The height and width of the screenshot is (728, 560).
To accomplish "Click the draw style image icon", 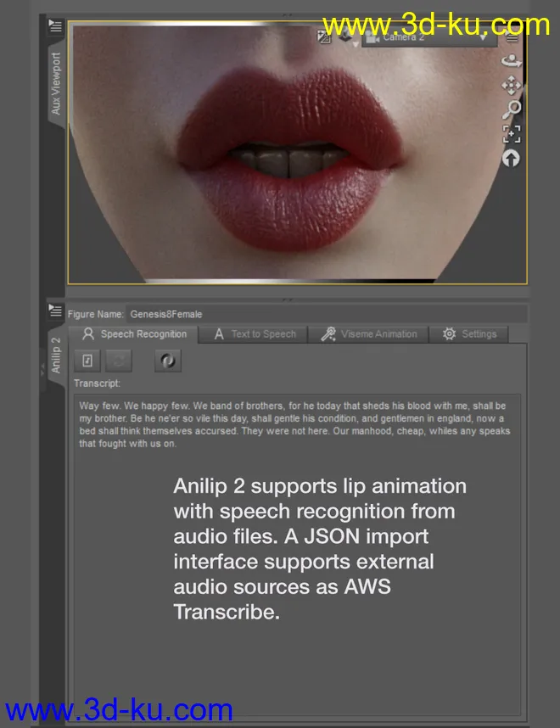I will click(x=324, y=36).
